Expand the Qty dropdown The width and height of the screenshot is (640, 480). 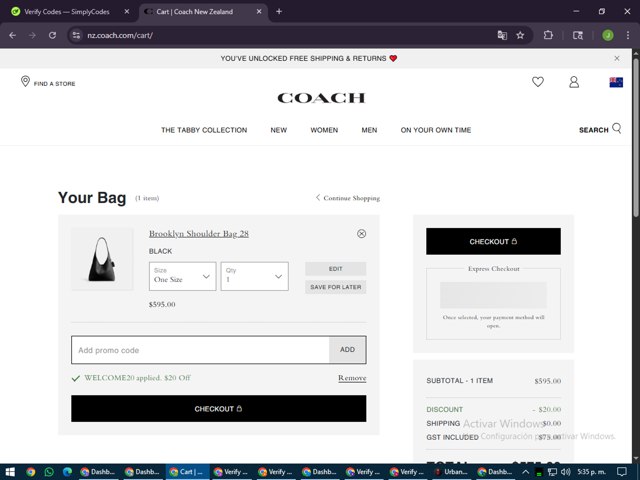pyautogui.click(x=255, y=276)
